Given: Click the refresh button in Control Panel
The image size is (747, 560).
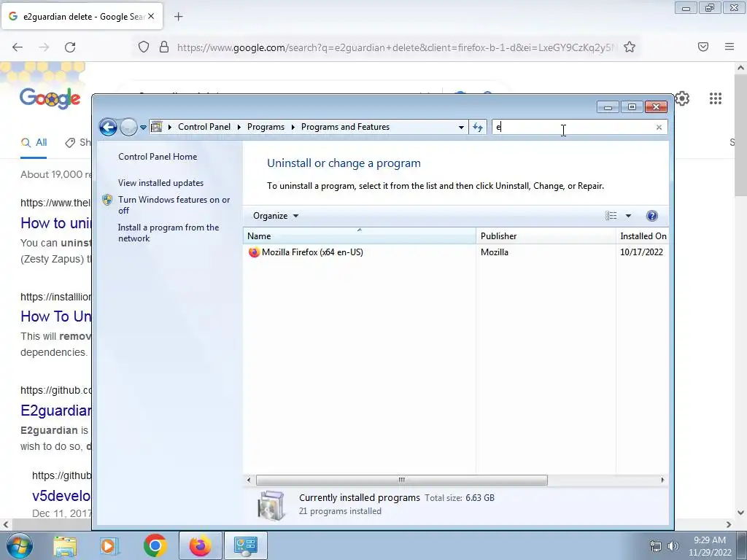Looking at the screenshot, I should pyautogui.click(x=478, y=127).
